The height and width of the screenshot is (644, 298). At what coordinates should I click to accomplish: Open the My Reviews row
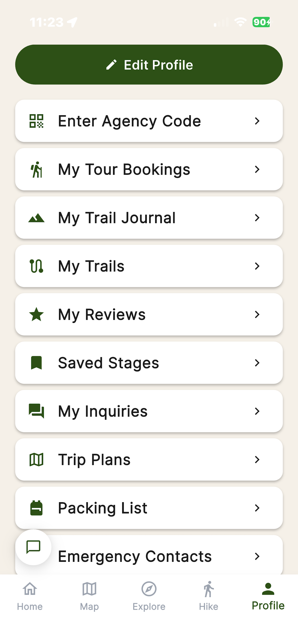[x=149, y=314]
